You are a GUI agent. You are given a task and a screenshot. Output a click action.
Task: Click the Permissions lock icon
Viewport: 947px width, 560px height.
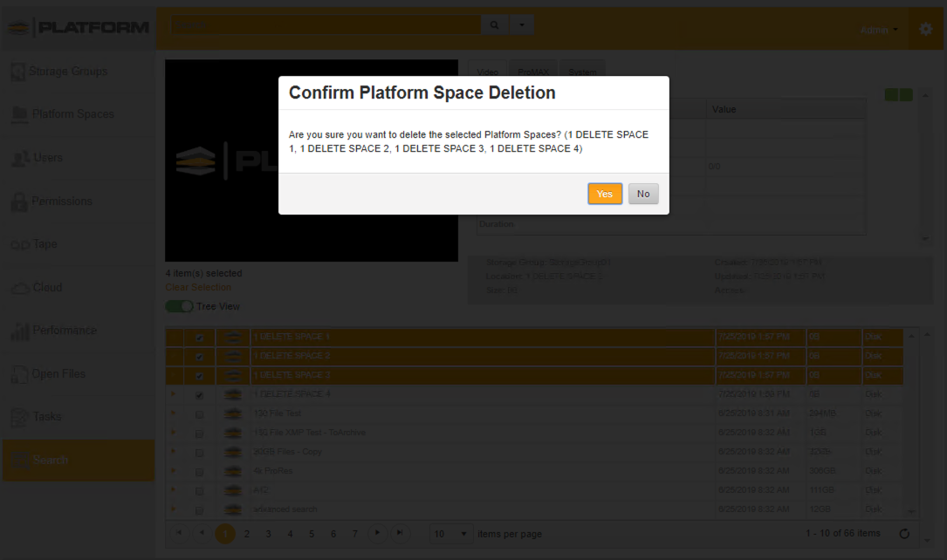point(19,201)
